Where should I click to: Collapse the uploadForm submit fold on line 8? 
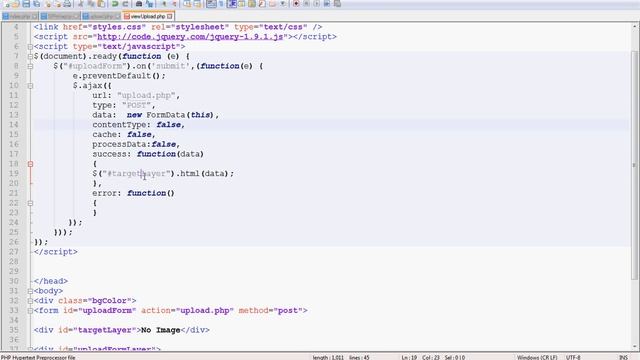(30, 66)
